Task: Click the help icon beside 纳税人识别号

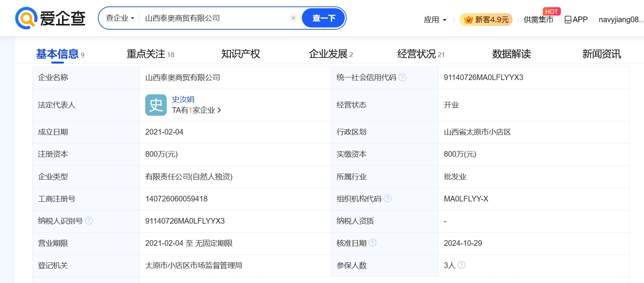Action: tap(89, 221)
